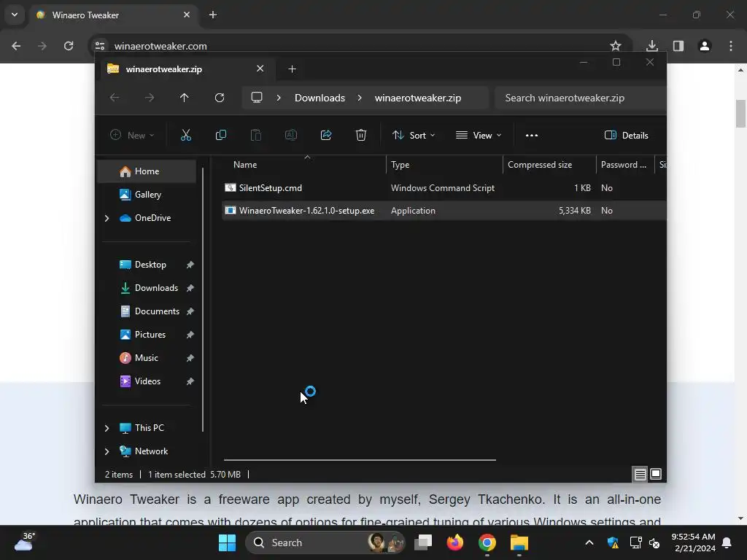Switch to details list view in status bar

(x=640, y=474)
